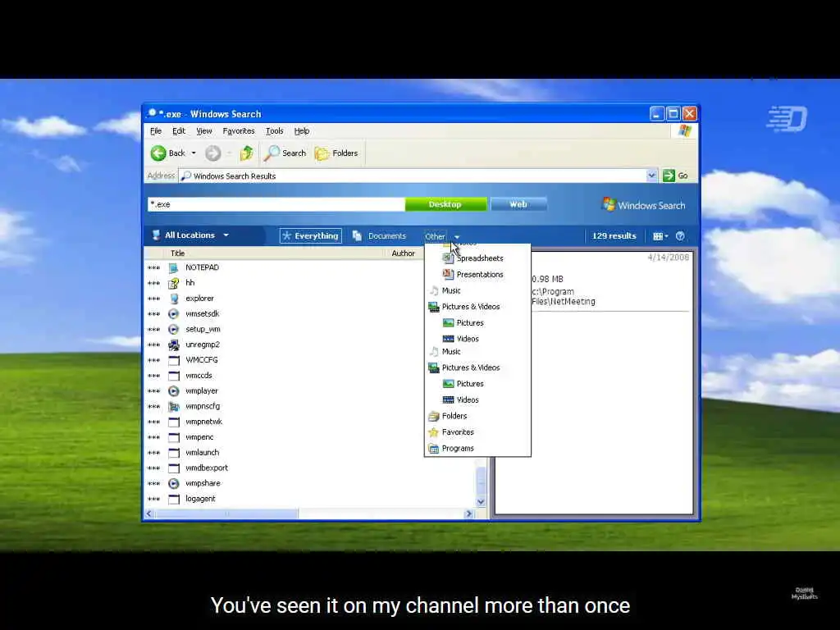
Task: Click the wmsetsdk media icon
Action: [174, 314]
